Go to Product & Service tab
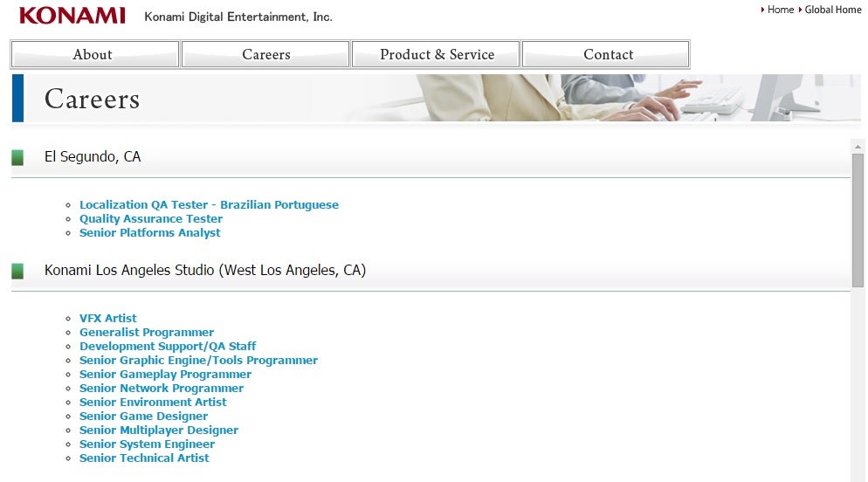Viewport: 868px width, 482px height. click(436, 54)
